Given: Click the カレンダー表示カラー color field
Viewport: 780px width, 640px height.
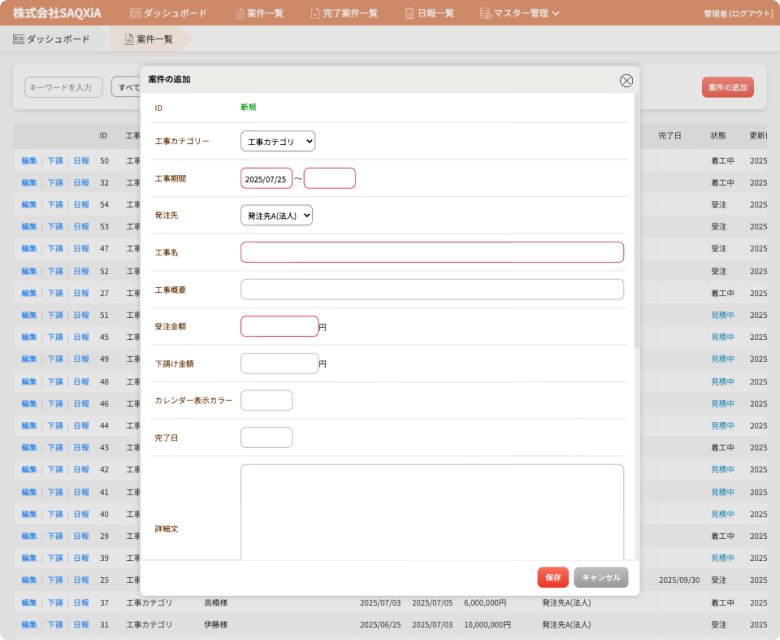Looking at the screenshot, I should point(266,400).
